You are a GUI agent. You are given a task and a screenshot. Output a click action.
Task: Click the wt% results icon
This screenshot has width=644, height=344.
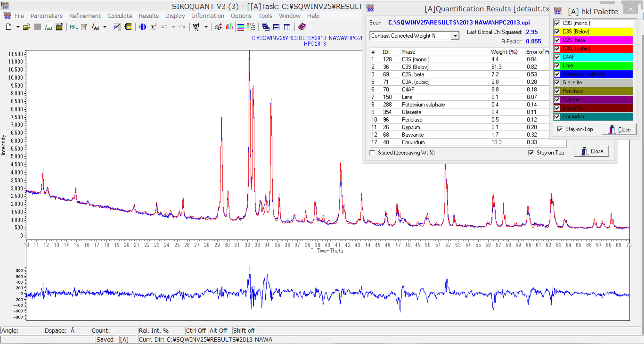[x=196, y=27]
